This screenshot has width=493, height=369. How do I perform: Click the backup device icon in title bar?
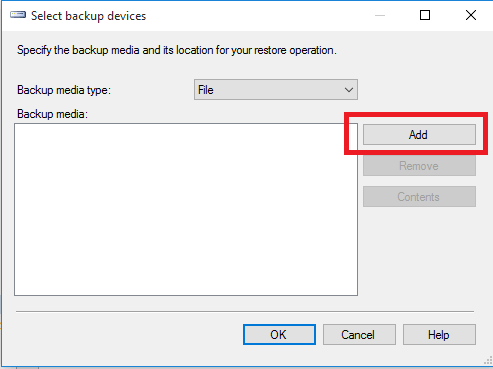pyautogui.click(x=18, y=15)
